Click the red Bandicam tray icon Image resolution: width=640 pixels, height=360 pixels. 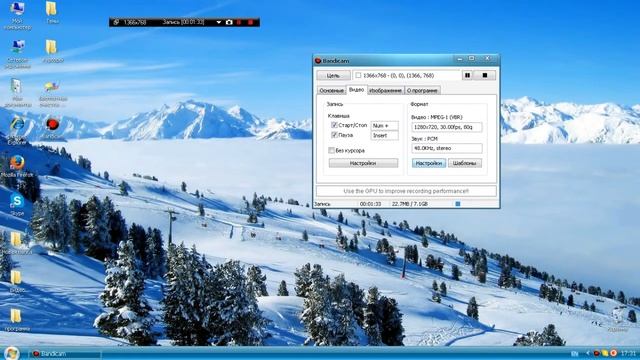597,353
